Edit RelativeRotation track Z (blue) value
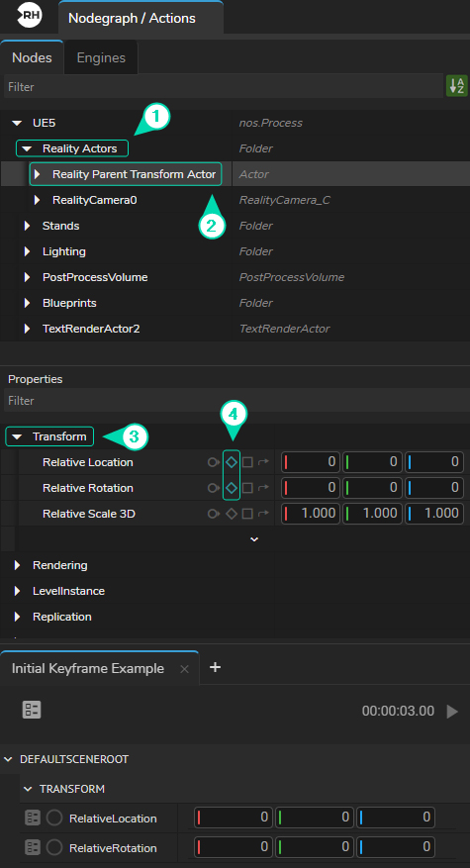470x868 pixels. pyautogui.click(x=395, y=847)
